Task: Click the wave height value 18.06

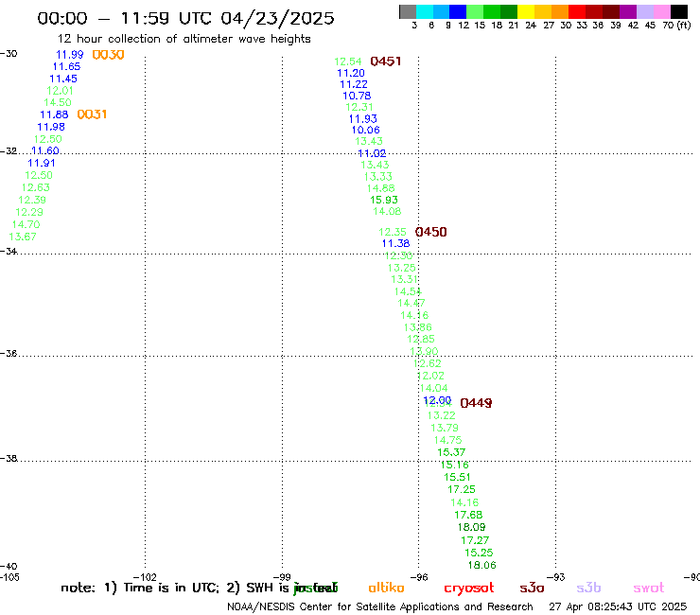Action: (x=481, y=565)
